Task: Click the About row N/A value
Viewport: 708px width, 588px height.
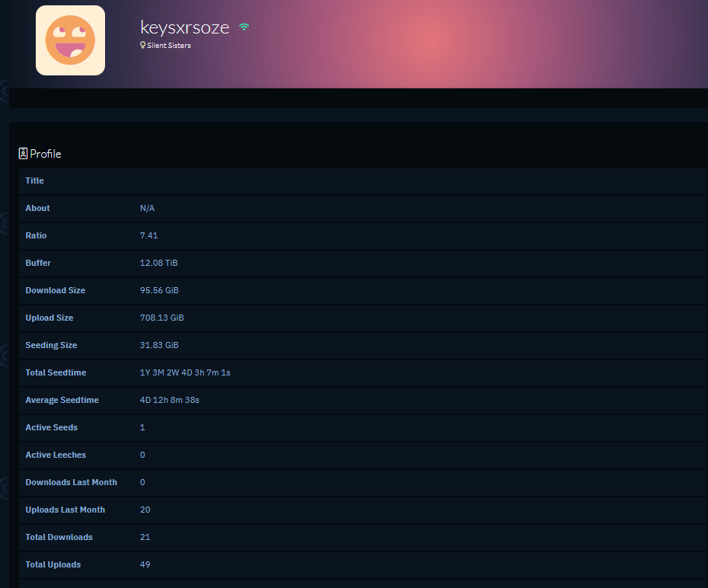Action: [147, 208]
